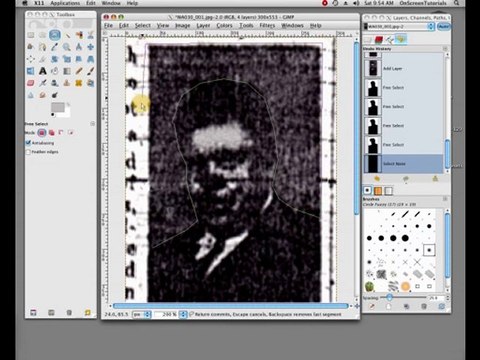Select the Clone stamp tool
Viewport: 480px width, 360px height.
coord(67,83)
